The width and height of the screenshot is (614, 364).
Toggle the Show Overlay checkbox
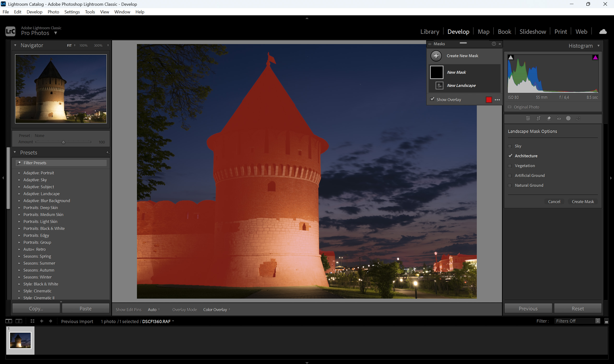click(x=432, y=99)
